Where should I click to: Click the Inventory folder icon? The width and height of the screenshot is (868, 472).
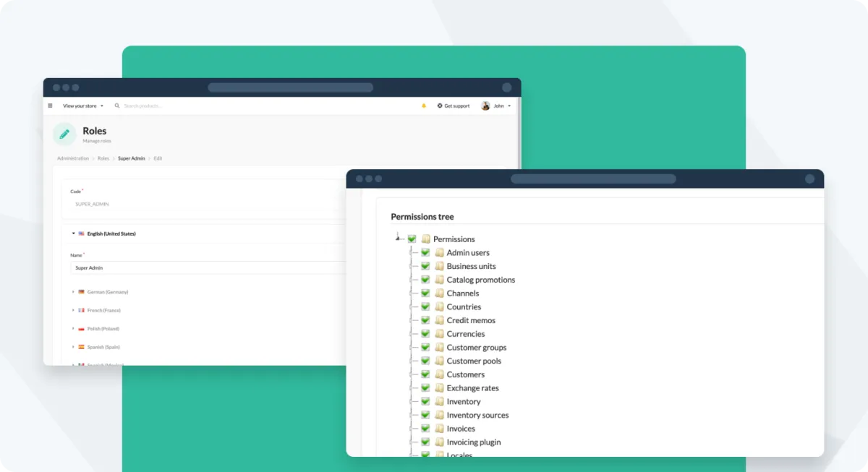439,402
